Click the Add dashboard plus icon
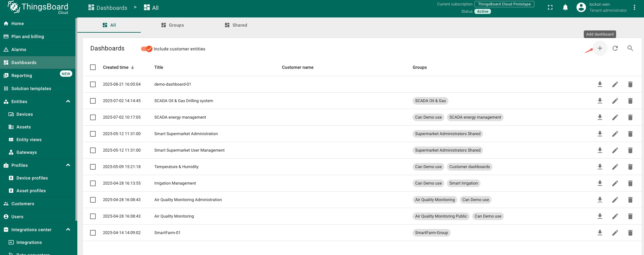The height and width of the screenshot is (255, 644). 600,48
